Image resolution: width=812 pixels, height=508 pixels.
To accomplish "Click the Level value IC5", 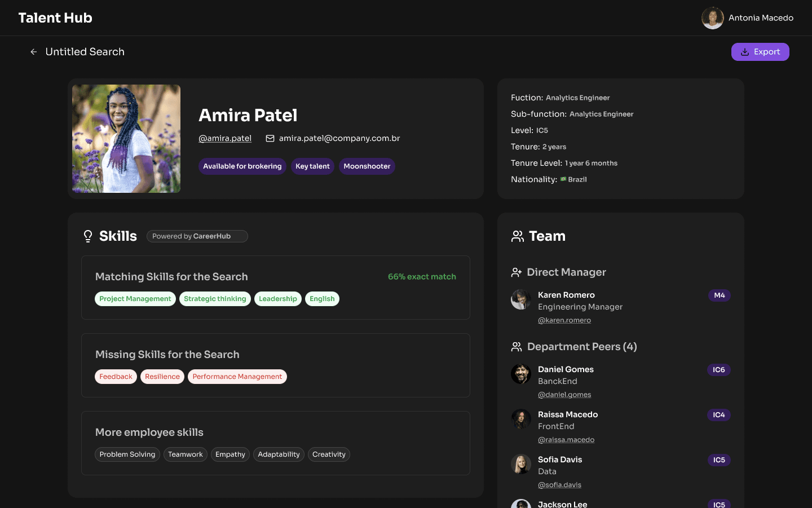I will tap(542, 131).
